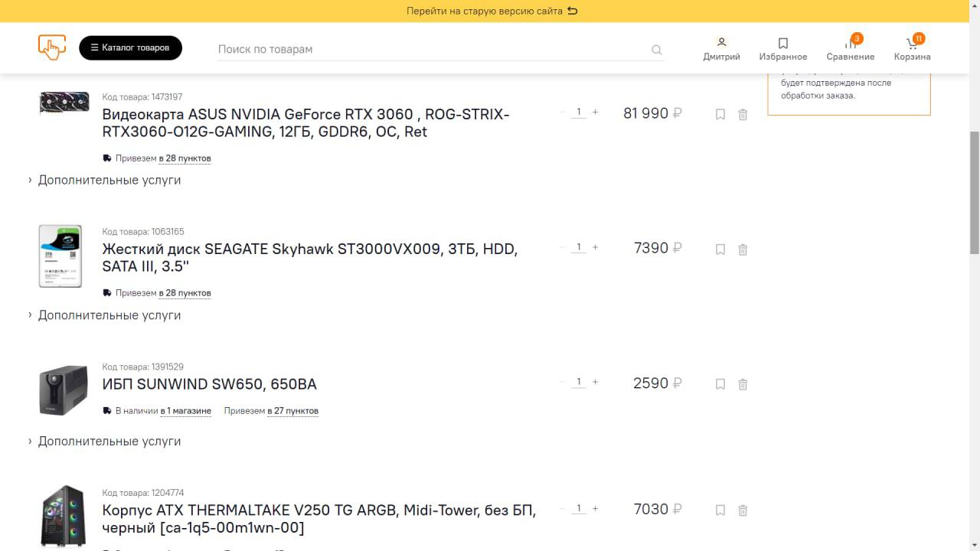Show 28 pickup points for SEAGATE drive
Image resolution: width=980 pixels, height=551 pixels.
185,293
